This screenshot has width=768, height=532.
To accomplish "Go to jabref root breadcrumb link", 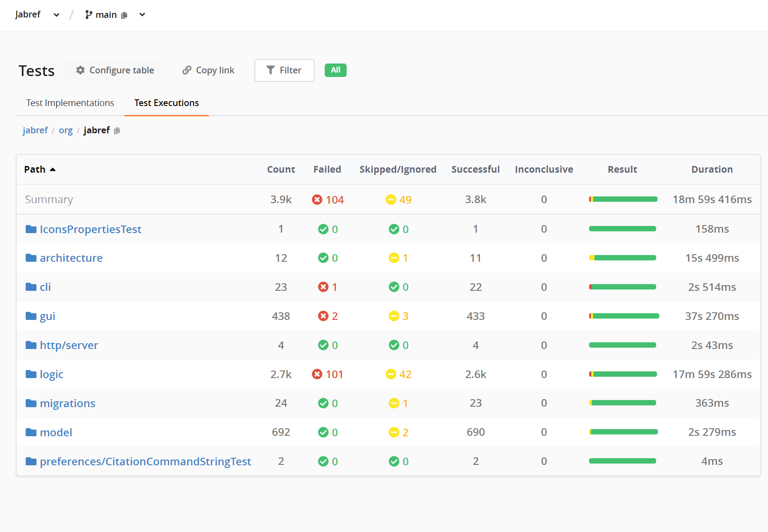I will coord(35,130).
